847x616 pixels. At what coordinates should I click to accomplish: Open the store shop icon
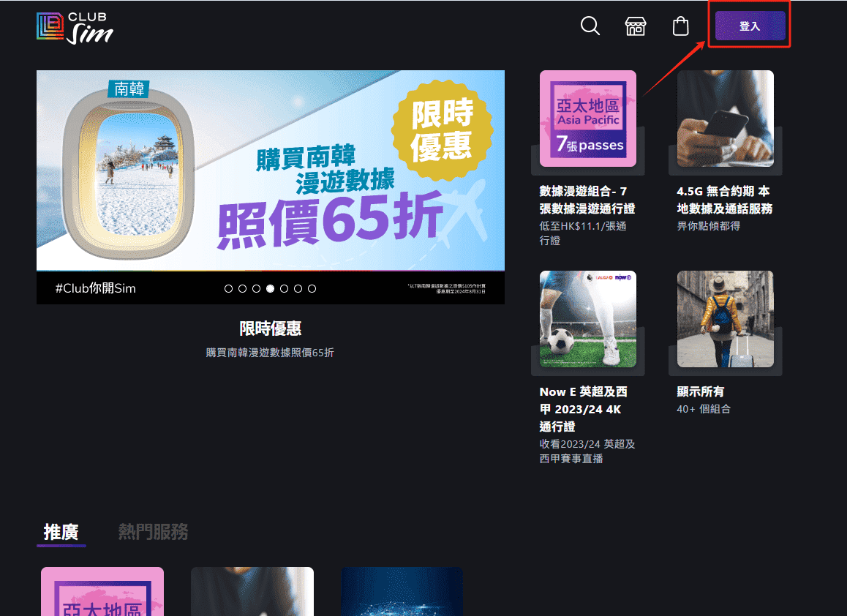(636, 26)
